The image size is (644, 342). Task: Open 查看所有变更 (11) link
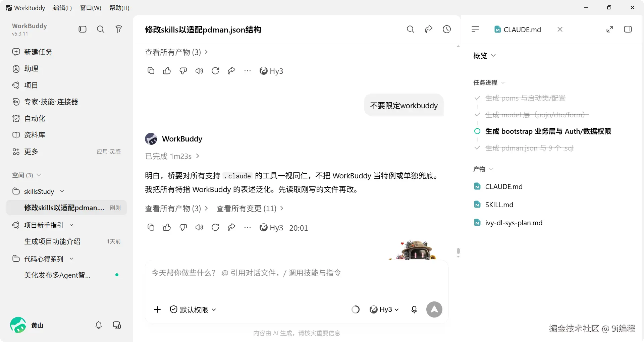250,209
